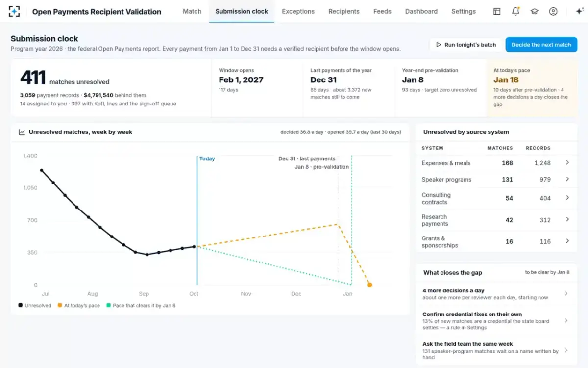Click the chart icon beside Unresolved matches title
Viewport: 588px width, 368px height.
[x=22, y=132]
